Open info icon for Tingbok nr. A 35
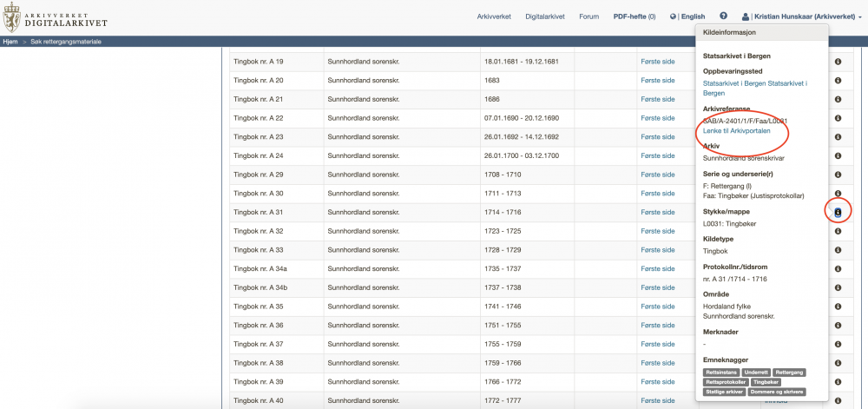 click(x=838, y=306)
